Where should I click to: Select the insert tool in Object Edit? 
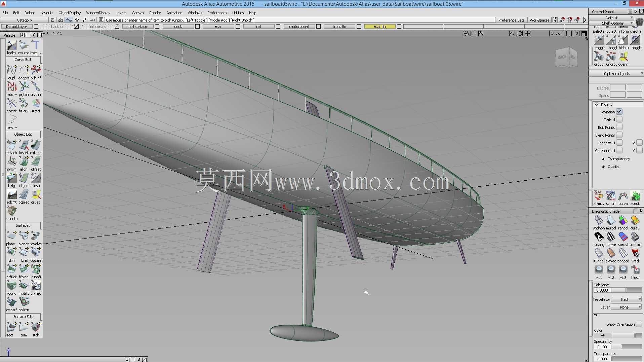tap(24, 145)
